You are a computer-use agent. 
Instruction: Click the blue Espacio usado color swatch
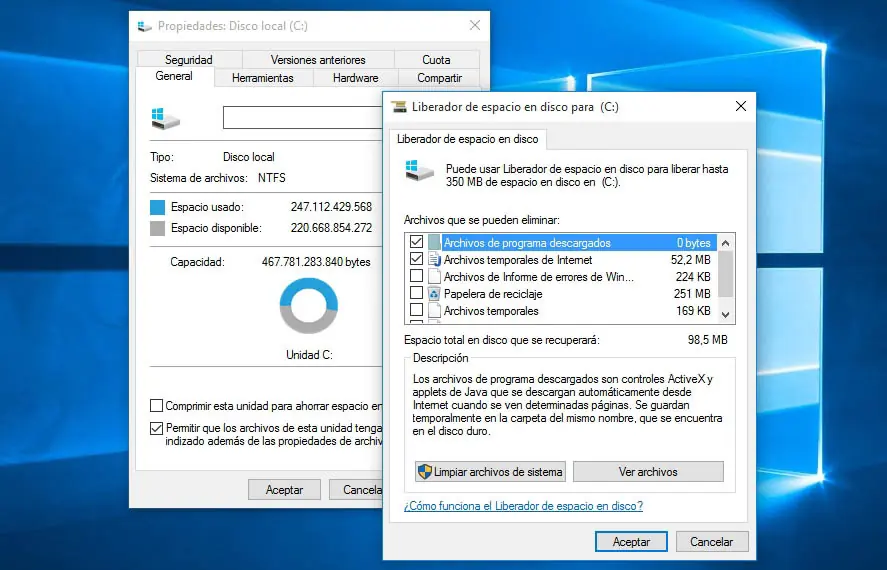tap(157, 207)
